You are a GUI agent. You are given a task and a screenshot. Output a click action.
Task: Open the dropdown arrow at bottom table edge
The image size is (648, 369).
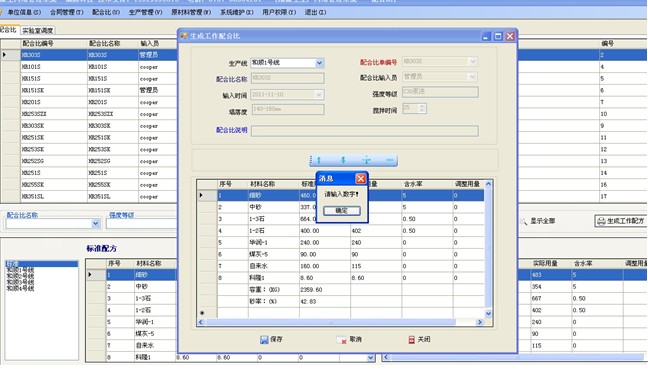point(371,358)
